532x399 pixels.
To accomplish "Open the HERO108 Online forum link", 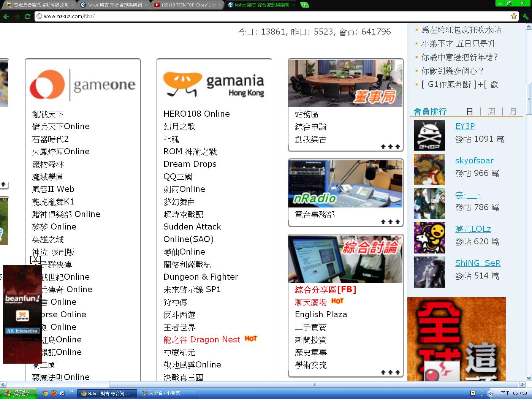I will click(x=196, y=114).
